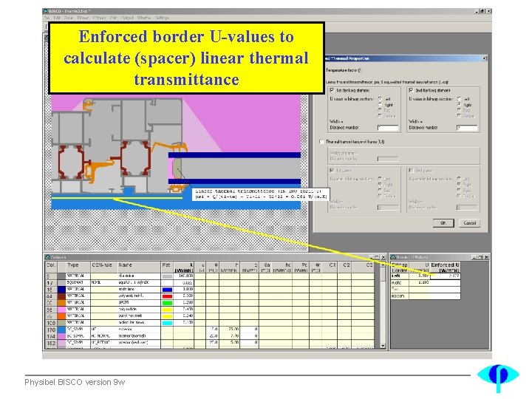Click the blue colour swatch of row 170

pos(61,330)
